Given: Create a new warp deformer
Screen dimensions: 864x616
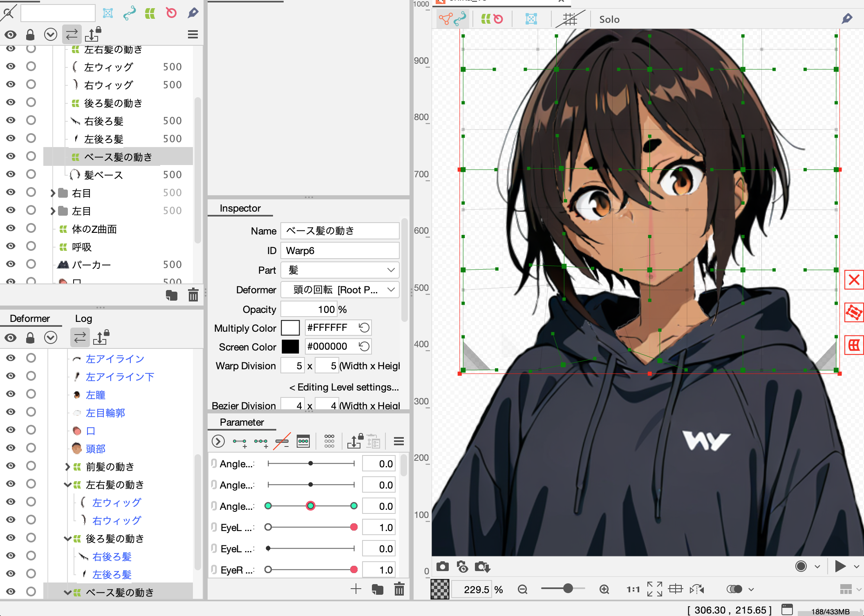Looking at the screenshot, I should pos(150,13).
